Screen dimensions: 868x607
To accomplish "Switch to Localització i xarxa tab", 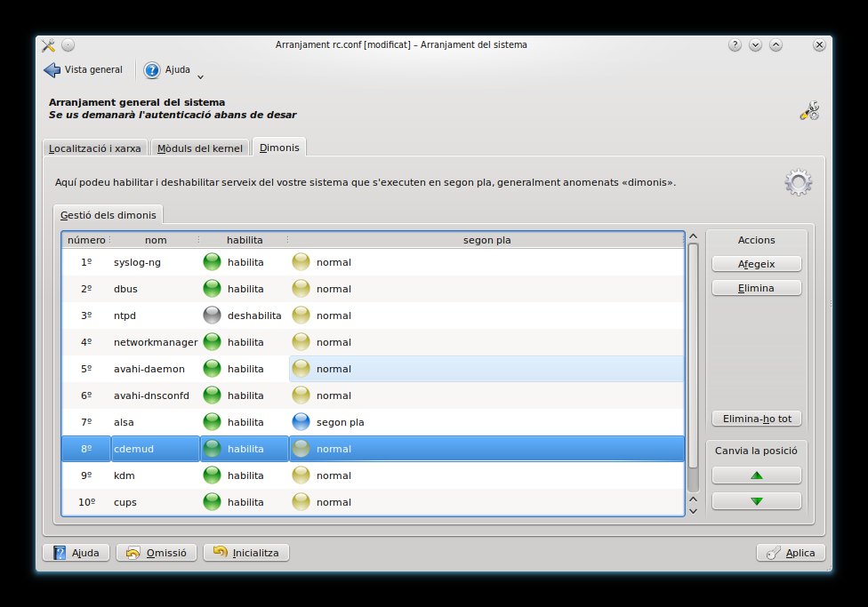I will 94,148.
